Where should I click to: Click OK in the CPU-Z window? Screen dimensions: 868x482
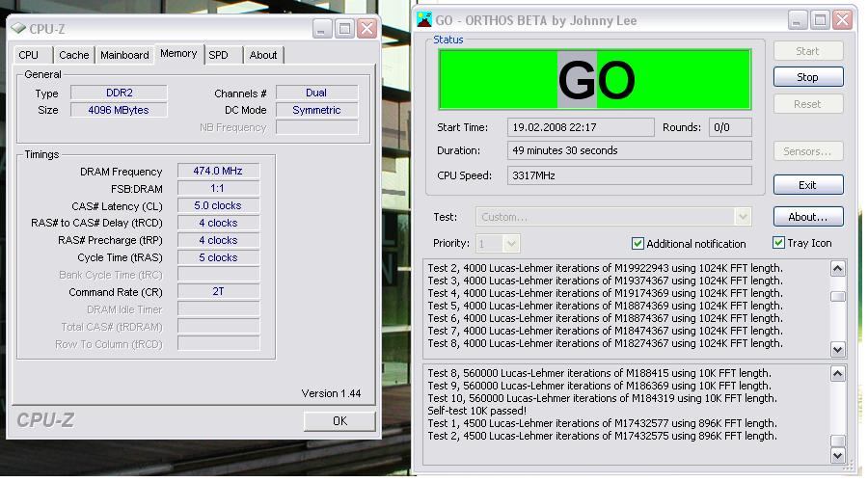(339, 421)
